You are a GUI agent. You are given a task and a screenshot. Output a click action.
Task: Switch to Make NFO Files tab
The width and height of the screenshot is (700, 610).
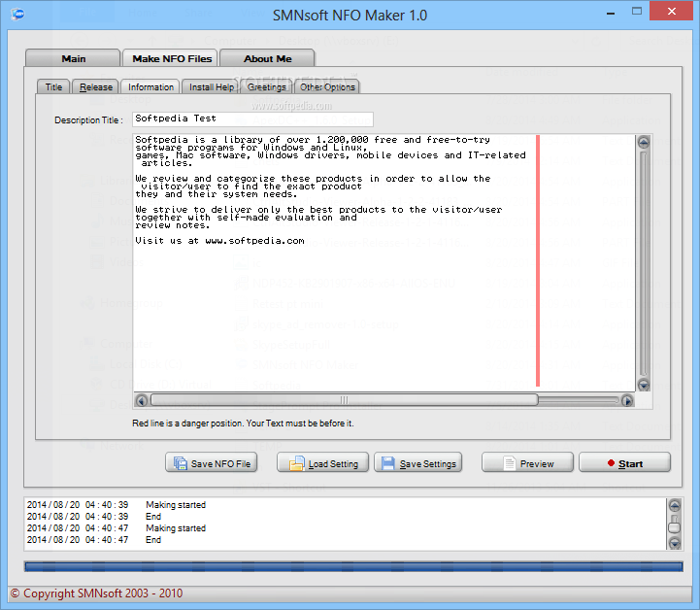click(170, 58)
